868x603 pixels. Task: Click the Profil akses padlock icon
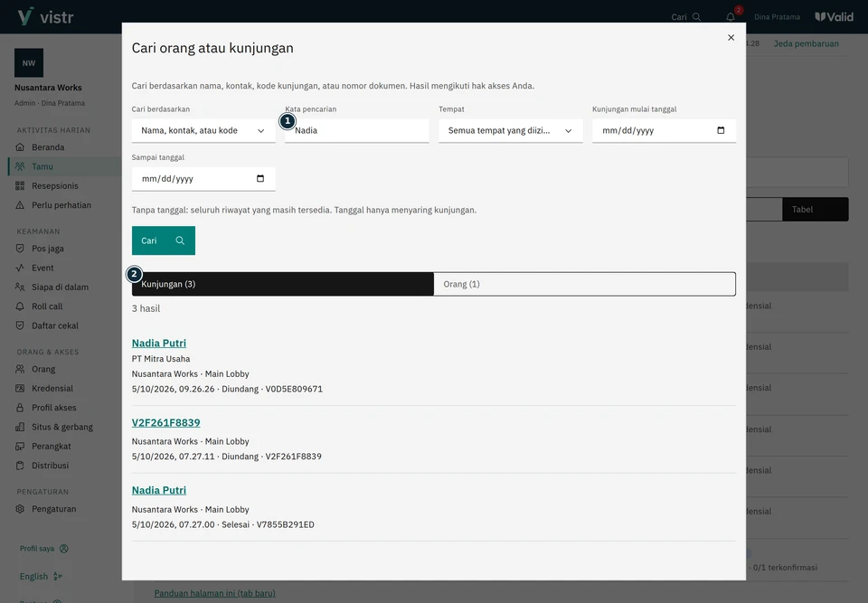(x=20, y=408)
